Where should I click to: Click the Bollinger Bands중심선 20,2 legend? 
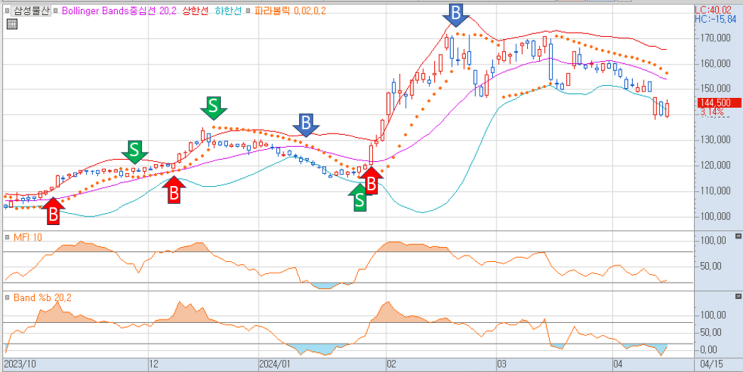click(119, 11)
